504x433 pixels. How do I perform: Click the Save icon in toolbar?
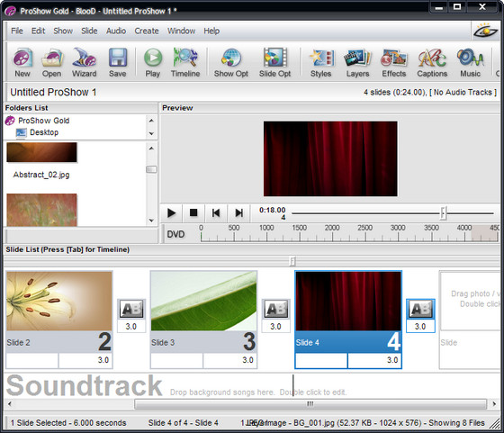[x=118, y=62]
